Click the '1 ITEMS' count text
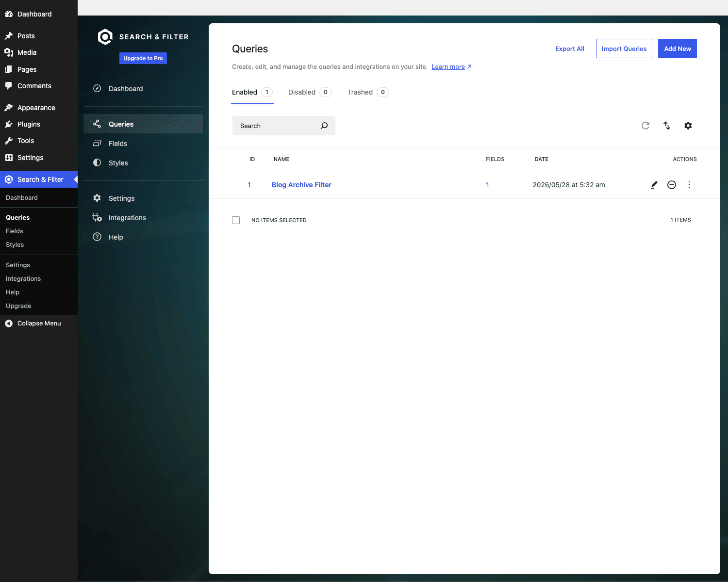 [x=680, y=220]
